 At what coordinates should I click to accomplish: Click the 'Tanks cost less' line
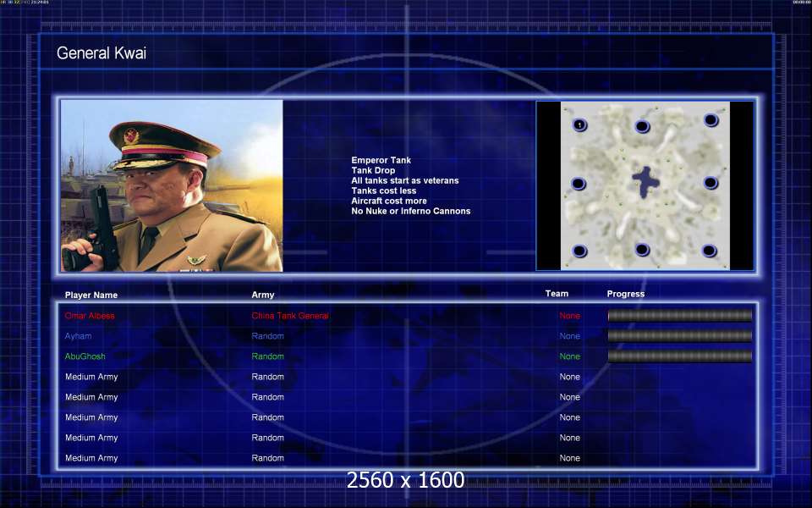click(384, 190)
